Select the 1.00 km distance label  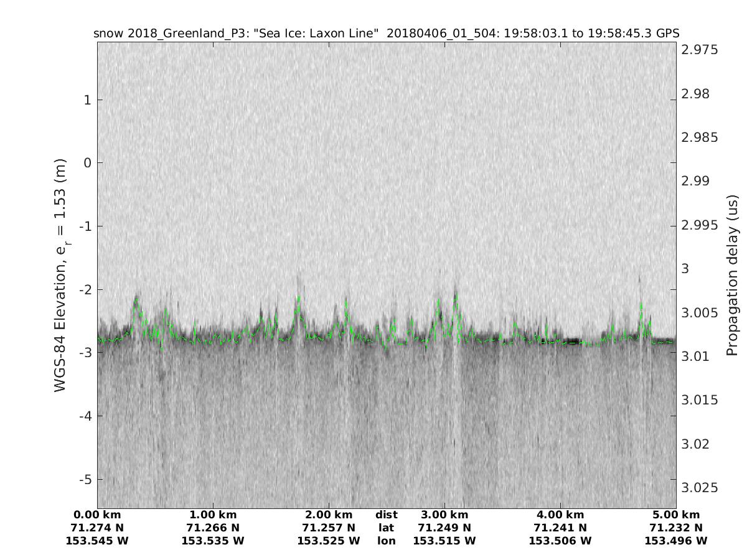point(213,515)
